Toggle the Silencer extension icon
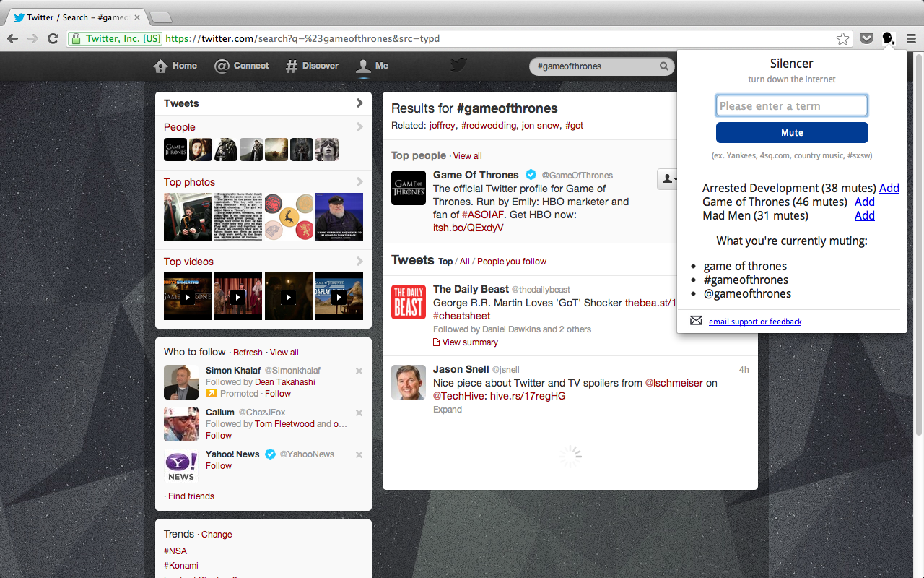 click(889, 38)
